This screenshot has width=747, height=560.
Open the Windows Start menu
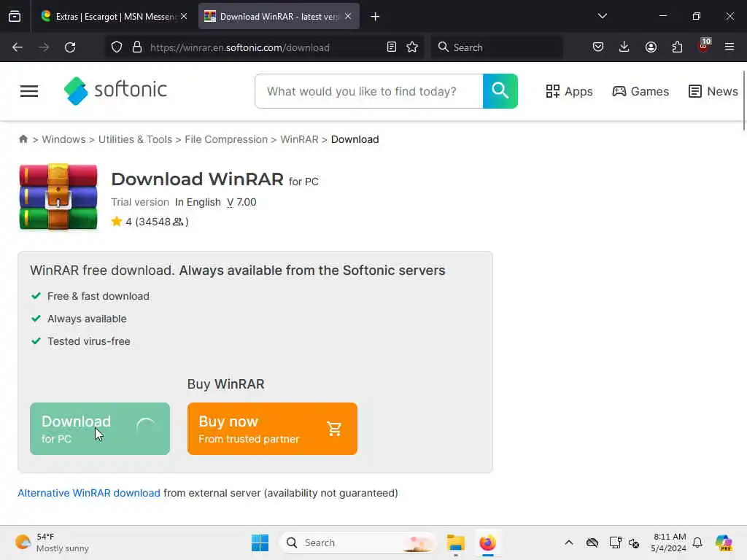260,542
